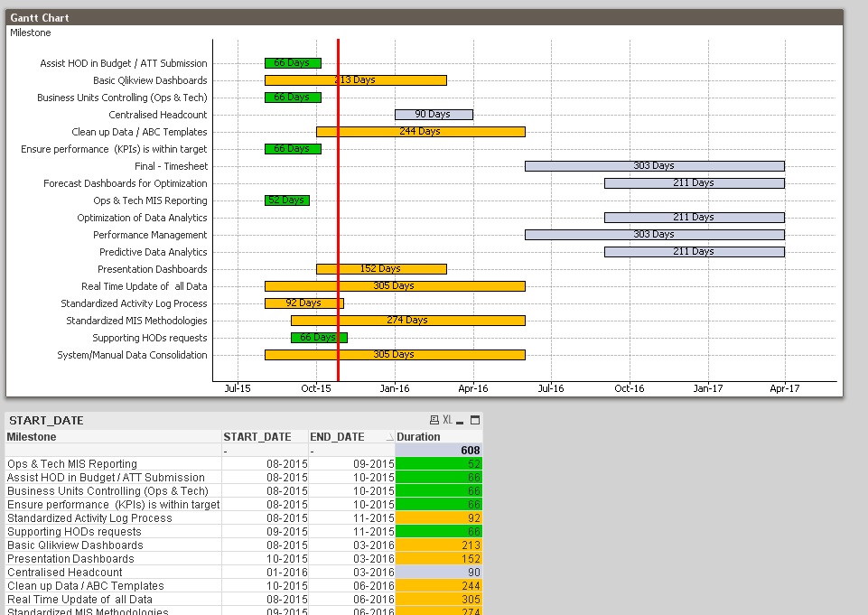Select Predictive Data Analytics axis label
This screenshot has width=868, height=615.
click(x=153, y=252)
